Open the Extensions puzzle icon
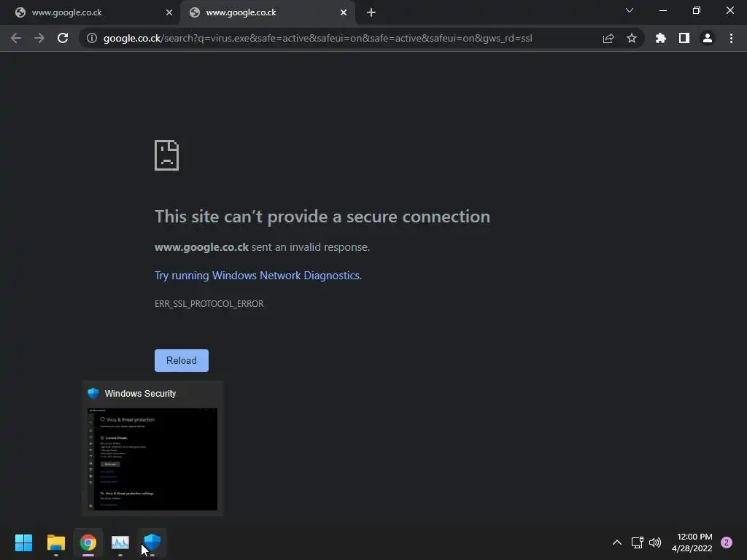This screenshot has width=747, height=560. pos(661,38)
